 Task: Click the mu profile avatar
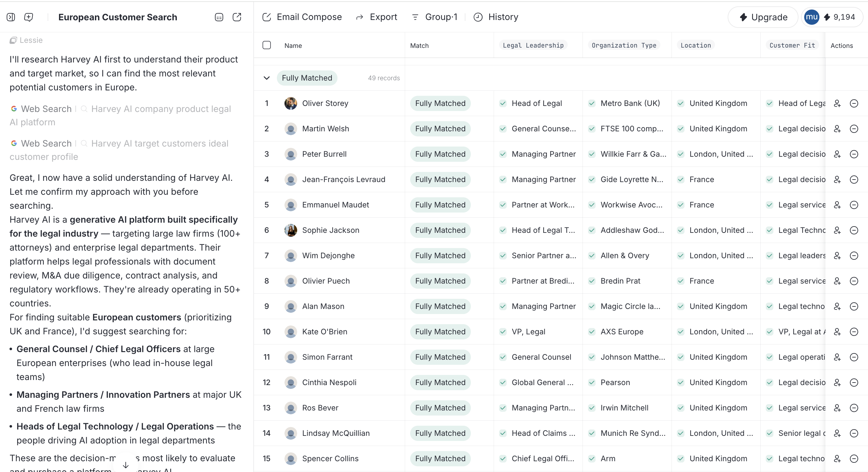pyautogui.click(x=811, y=17)
